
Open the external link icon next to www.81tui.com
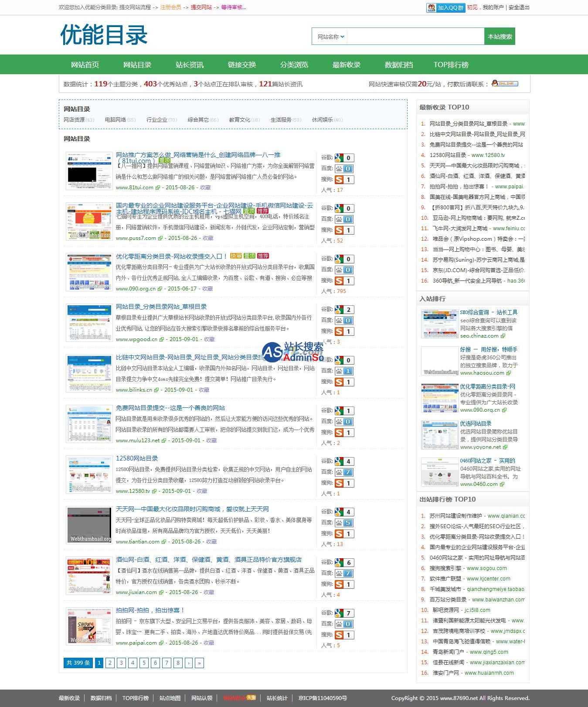click(x=157, y=188)
